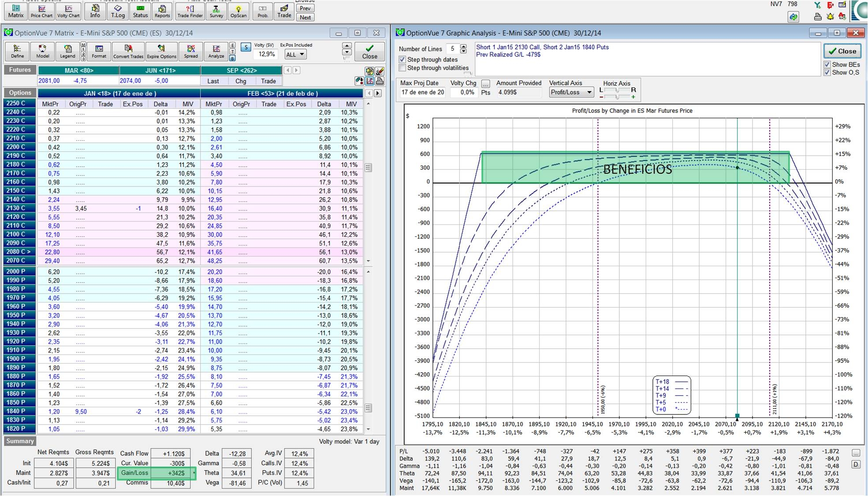868x496 pixels.
Task: Click the Convert Trades icon
Action: 128,51
